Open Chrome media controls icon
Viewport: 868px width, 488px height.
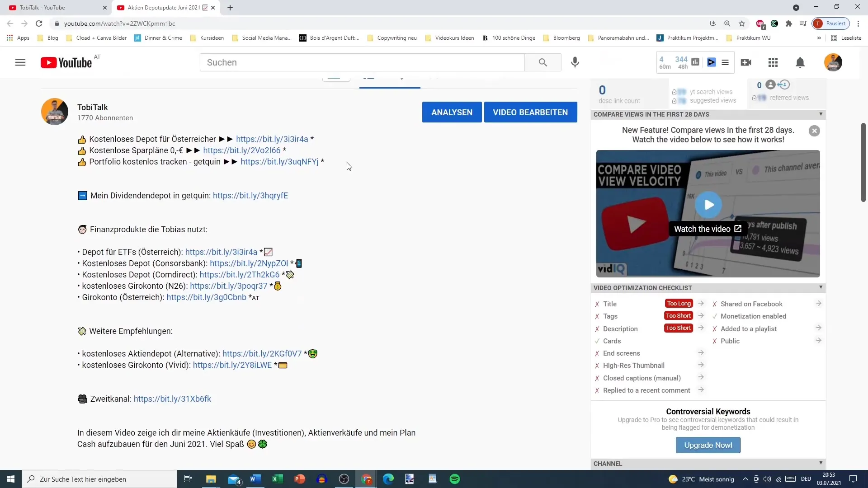pos(803,23)
